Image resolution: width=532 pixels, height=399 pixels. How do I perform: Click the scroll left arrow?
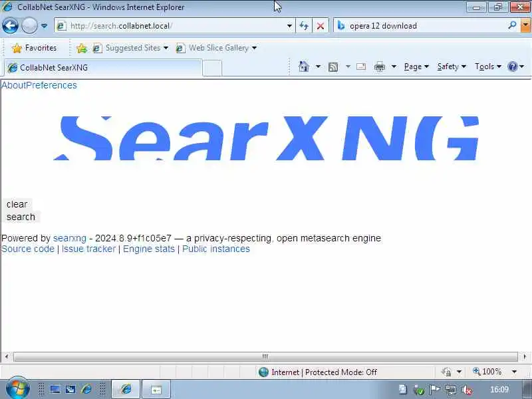[7, 356]
